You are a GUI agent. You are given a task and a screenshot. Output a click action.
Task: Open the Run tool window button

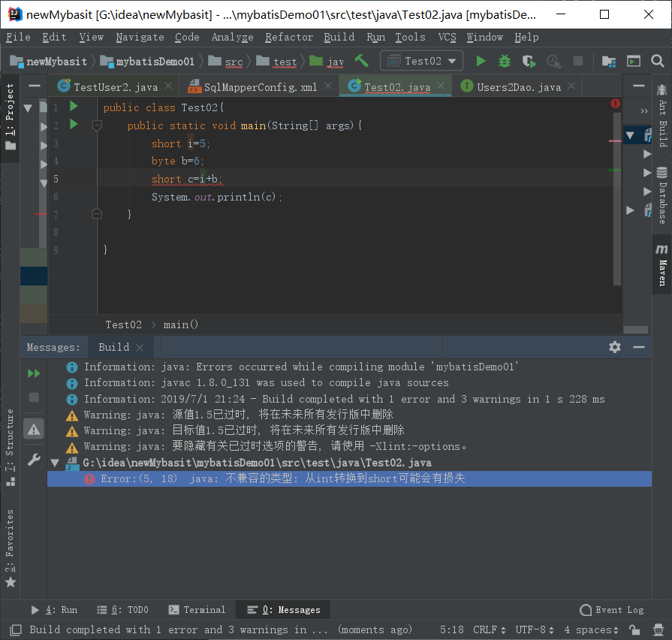[x=54, y=610]
